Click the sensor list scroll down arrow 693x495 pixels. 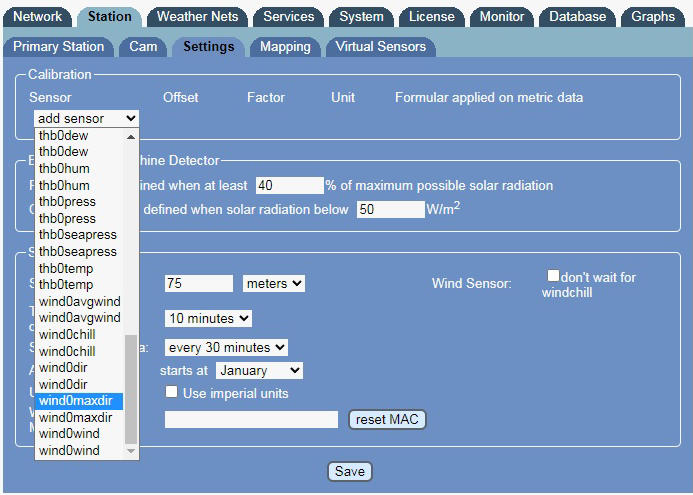(131, 451)
